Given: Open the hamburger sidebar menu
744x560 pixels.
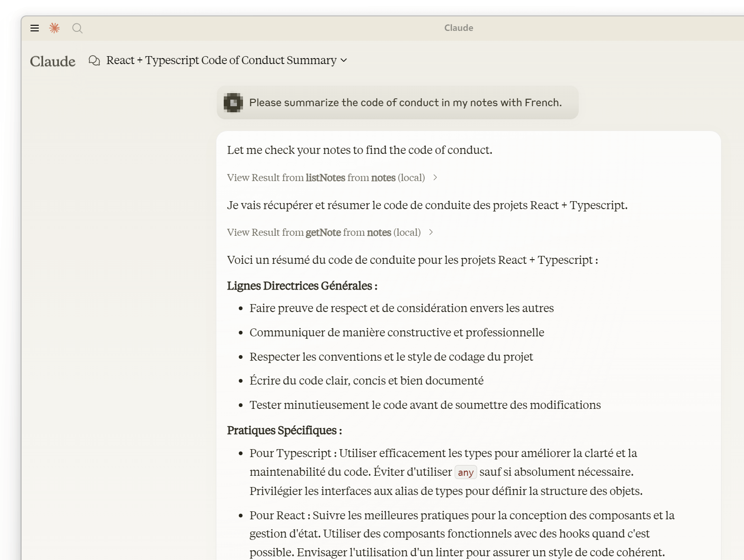Looking at the screenshot, I should point(35,28).
